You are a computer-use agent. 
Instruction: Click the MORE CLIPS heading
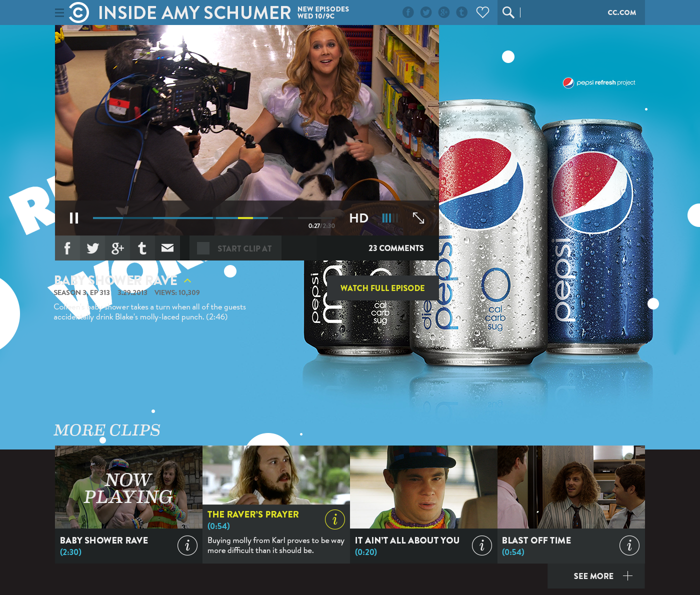tap(107, 430)
